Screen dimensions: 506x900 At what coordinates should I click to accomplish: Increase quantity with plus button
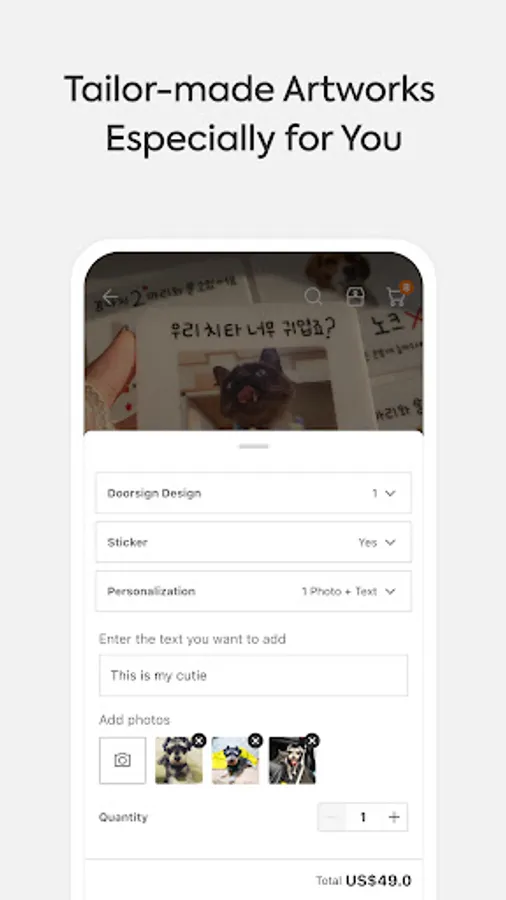click(394, 817)
